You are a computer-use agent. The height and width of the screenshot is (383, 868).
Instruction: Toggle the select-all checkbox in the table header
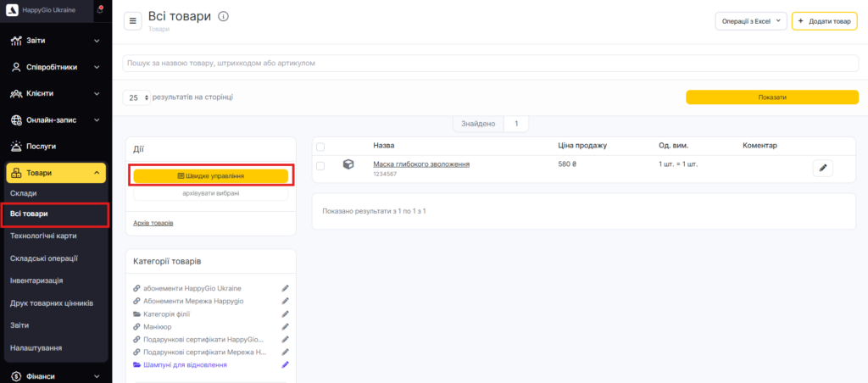pyautogui.click(x=320, y=147)
